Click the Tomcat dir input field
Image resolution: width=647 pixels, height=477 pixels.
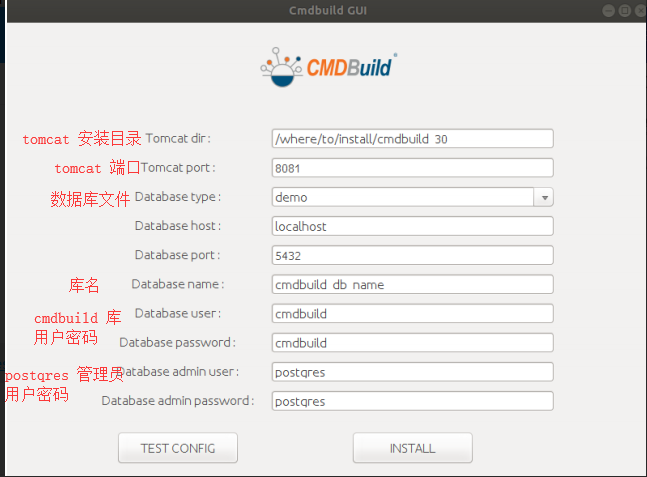[412, 139]
